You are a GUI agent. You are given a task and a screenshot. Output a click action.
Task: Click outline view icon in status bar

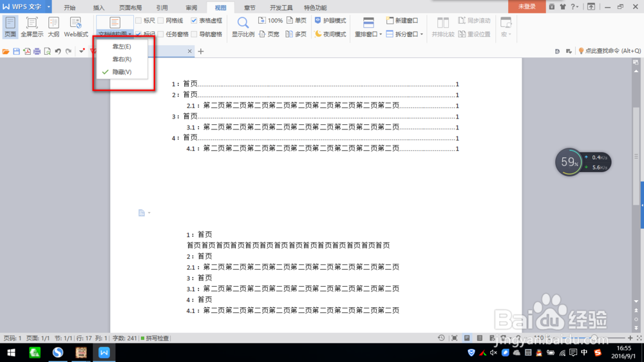[479, 338]
